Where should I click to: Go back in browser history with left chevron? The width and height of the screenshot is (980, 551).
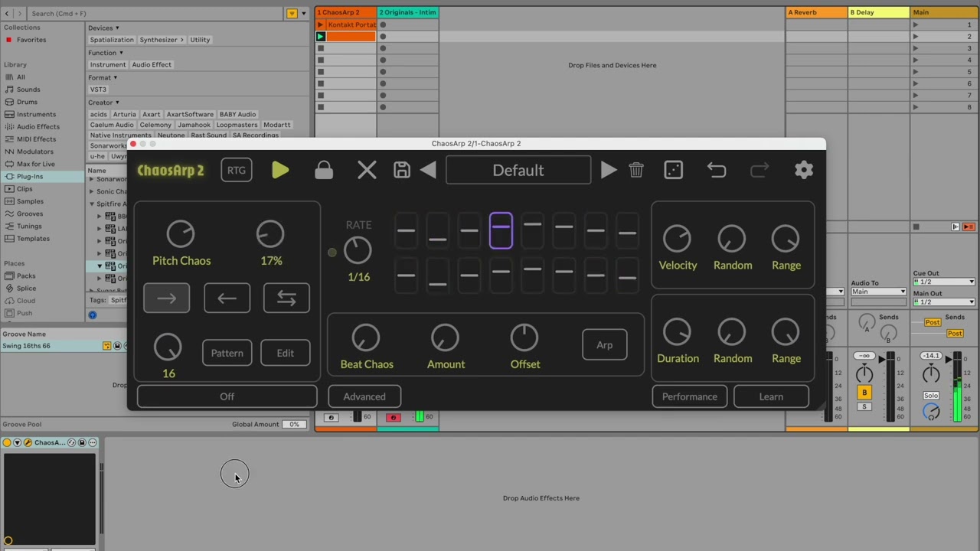point(8,13)
